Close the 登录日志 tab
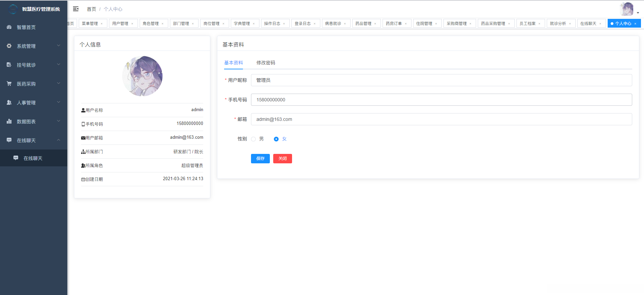Image resolution: width=644 pixels, height=295 pixels. click(315, 24)
